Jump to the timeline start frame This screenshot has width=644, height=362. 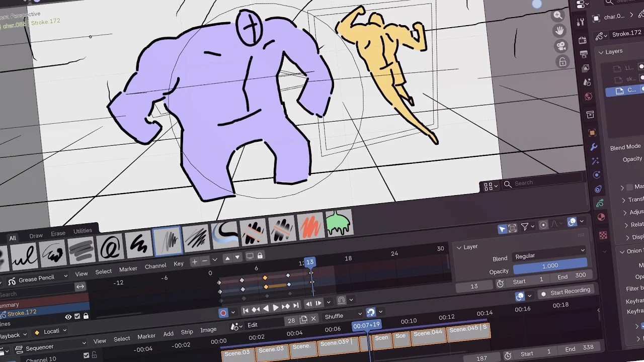(x=246, y=311)
